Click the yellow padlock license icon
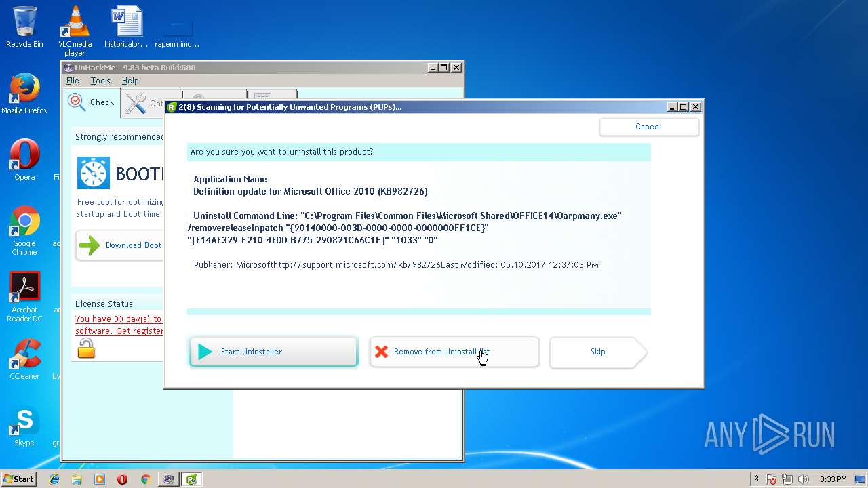Screen dimensions: 868x488 click(x=86, y=348)
